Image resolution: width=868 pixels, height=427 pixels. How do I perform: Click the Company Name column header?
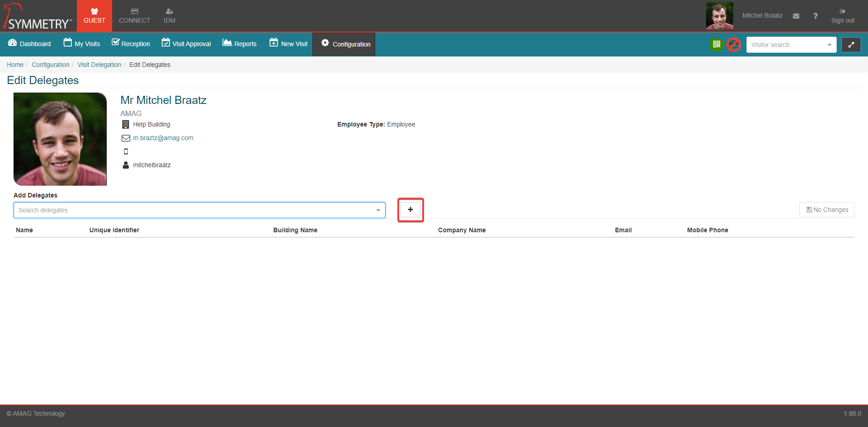pyautogui.click(x=462, y=230)
